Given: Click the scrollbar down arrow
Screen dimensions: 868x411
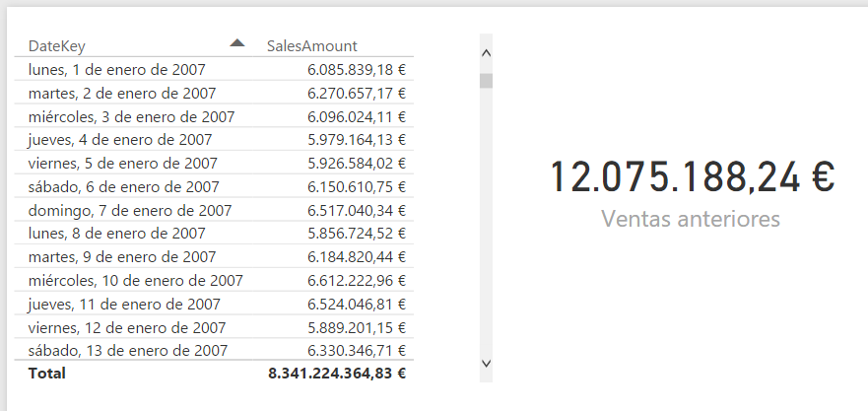Looking at the screenshot, I should point(487,364).
